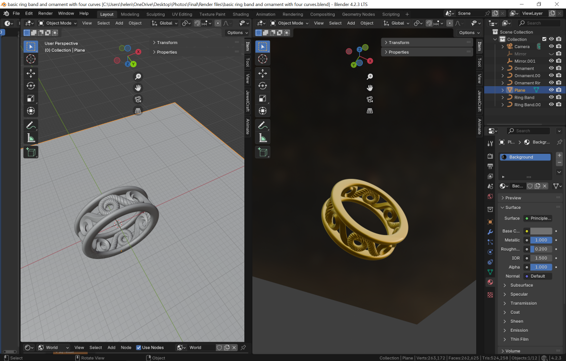
Task: Hide Camera in outliner viewport
Action: 551,46
